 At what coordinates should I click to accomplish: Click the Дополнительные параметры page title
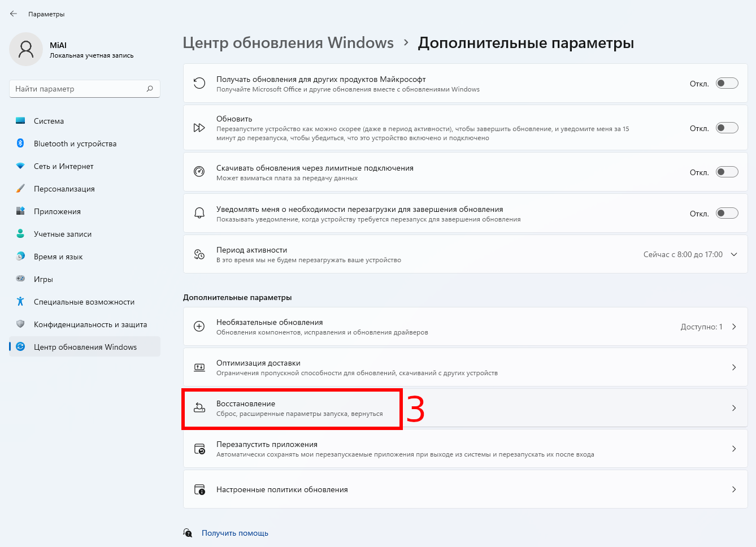point(526,43)
